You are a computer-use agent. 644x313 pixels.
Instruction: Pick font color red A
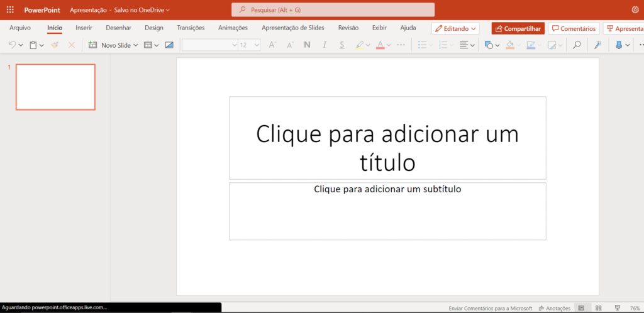click(x=380, y=45)
